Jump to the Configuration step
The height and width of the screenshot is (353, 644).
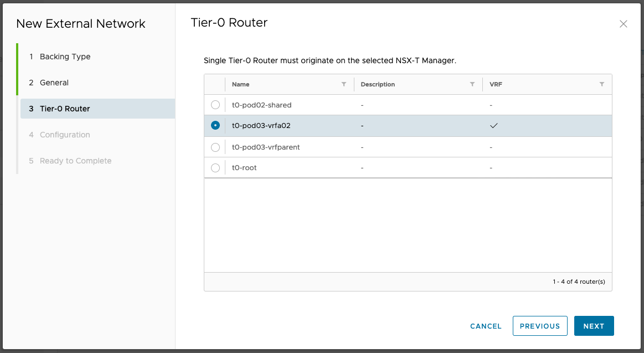click(x=65, y=135)
